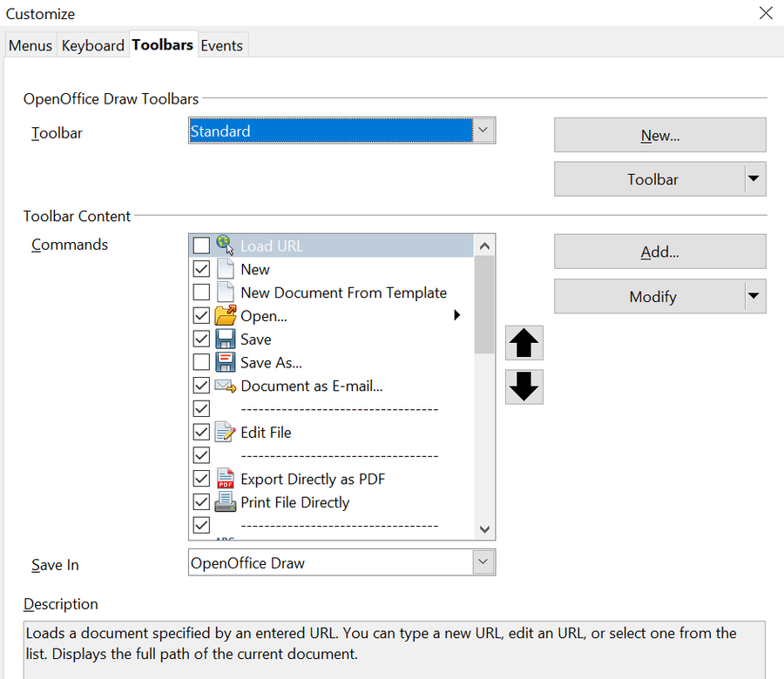Click the commands list scrollbar thumb
The image size is (784, 679).
click(x=484, y=305)
